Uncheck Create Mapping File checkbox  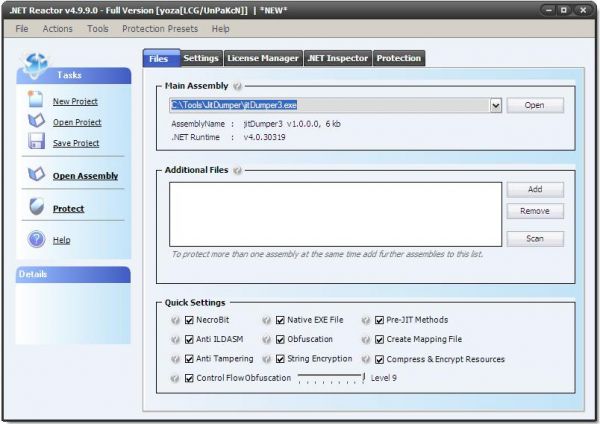point(379,339)
